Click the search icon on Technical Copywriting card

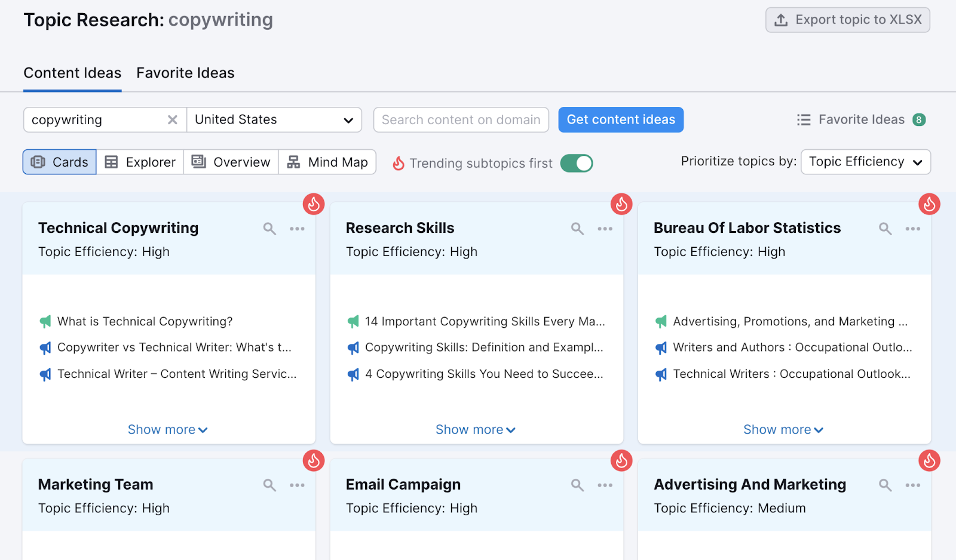269,229
